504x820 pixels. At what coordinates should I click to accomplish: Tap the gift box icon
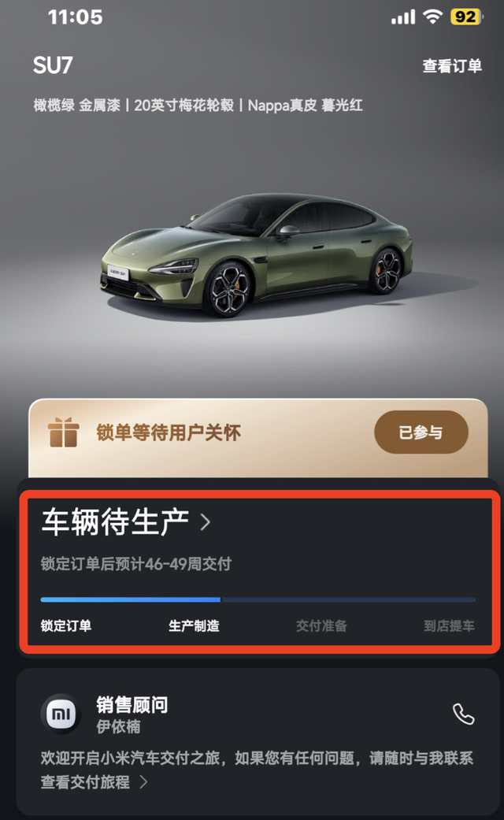63,432
